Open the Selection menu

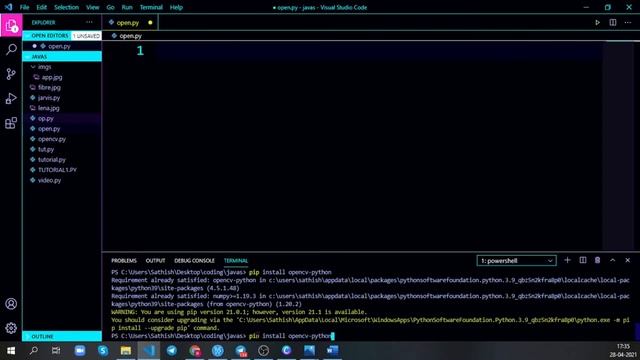(66, 7)
